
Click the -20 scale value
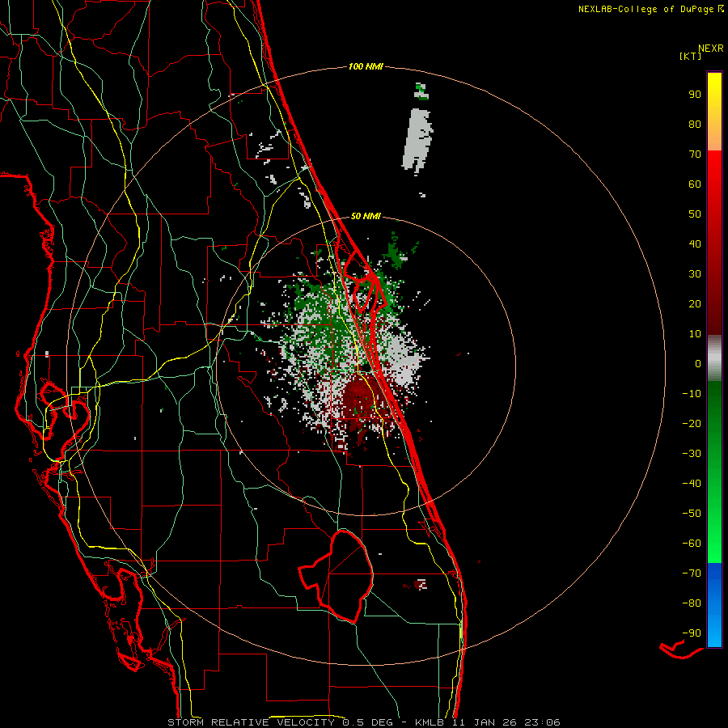point(692,423)
